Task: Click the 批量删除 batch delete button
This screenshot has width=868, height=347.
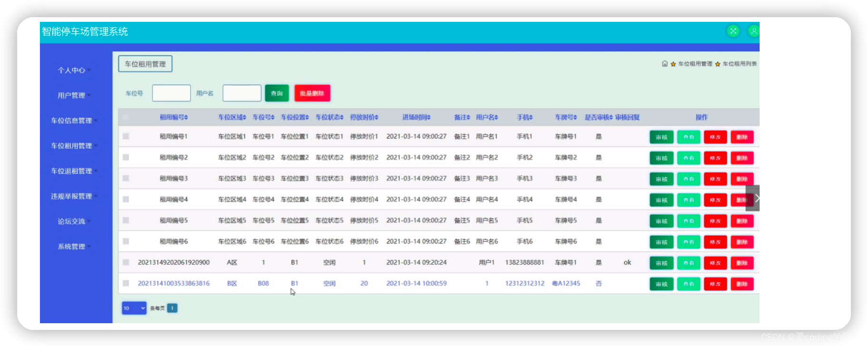Action: (x=312, y=93)
